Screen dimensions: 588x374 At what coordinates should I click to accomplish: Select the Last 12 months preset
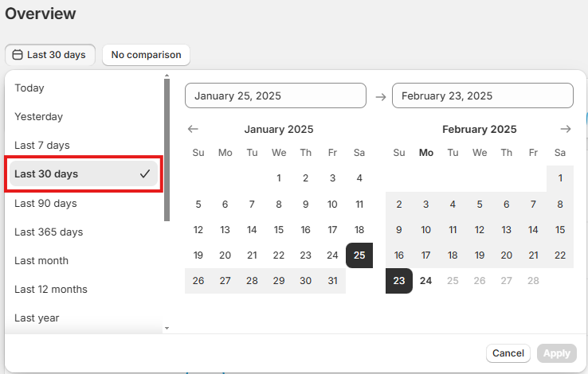[51, 290]
